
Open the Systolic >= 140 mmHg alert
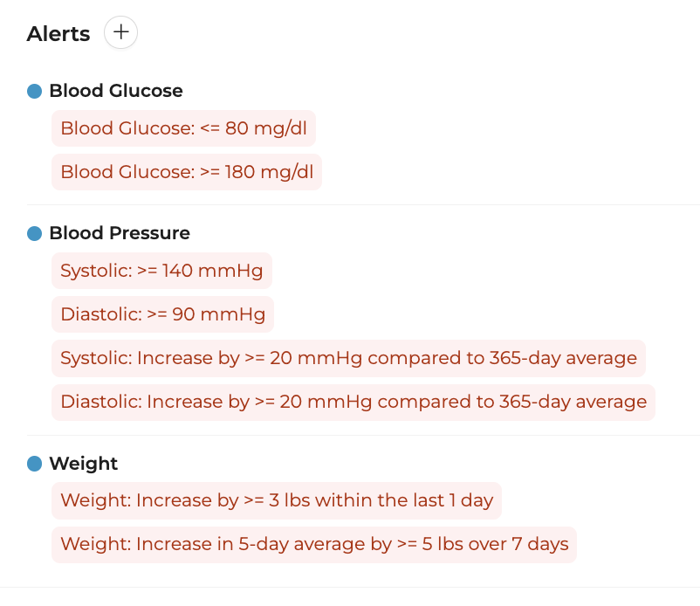pos(161,271)
